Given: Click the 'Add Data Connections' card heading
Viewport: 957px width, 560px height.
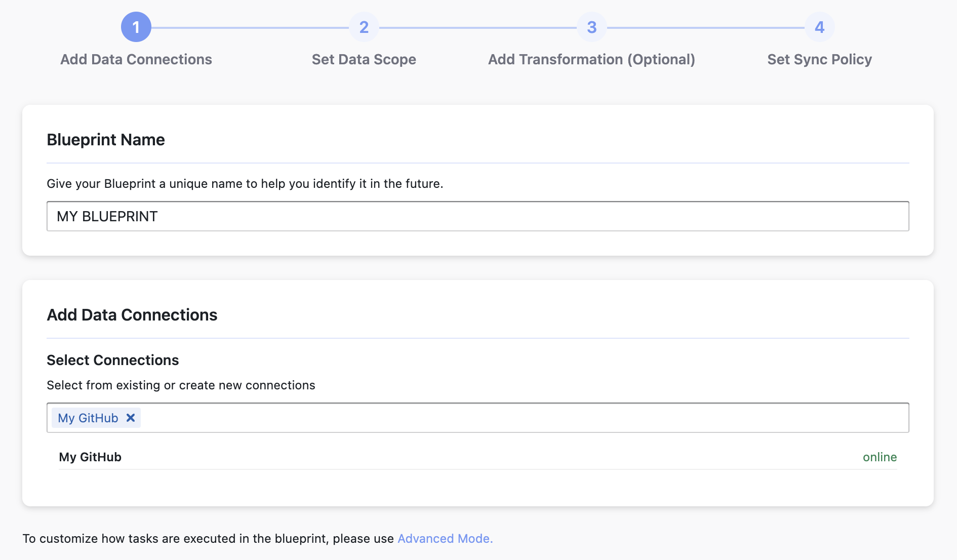Looking at the screenshot, I should point(132,315).
